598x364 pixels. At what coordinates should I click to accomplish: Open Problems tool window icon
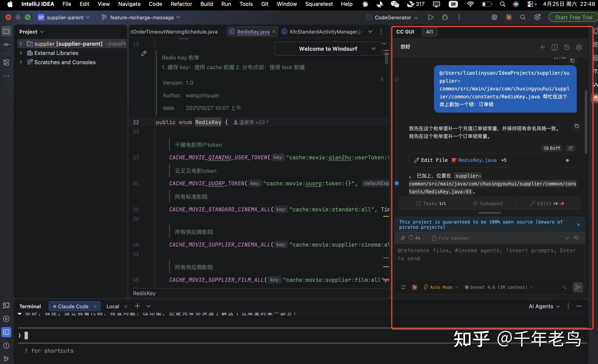(x=6, y=345)
